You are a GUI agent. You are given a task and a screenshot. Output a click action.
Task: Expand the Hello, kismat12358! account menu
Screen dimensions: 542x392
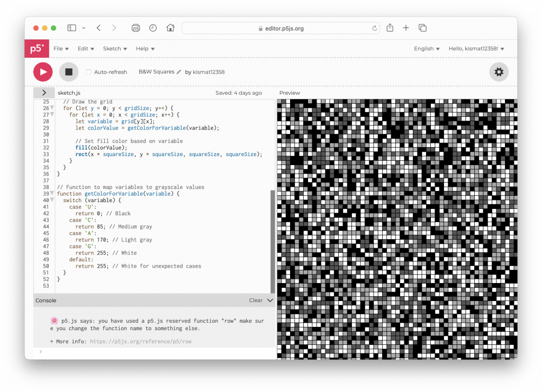pos(476,49)
